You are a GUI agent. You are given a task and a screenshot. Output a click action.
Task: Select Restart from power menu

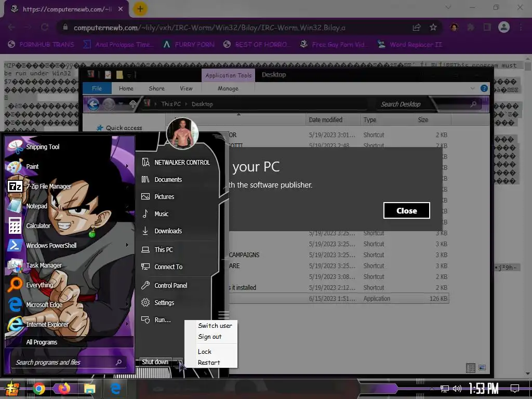point(209,362)
